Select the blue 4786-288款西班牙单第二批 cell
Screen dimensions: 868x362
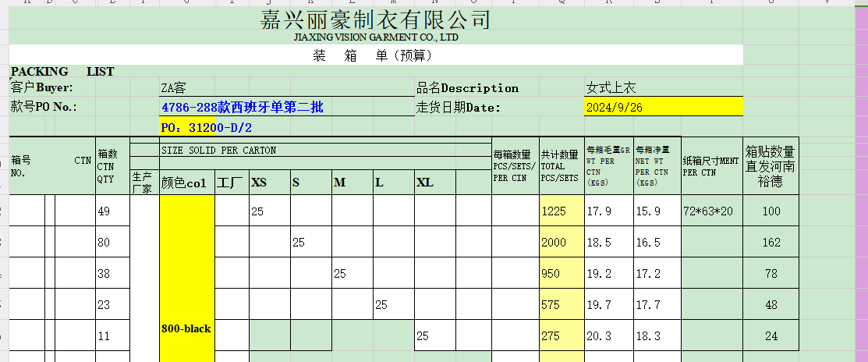(x=242, y=108)
